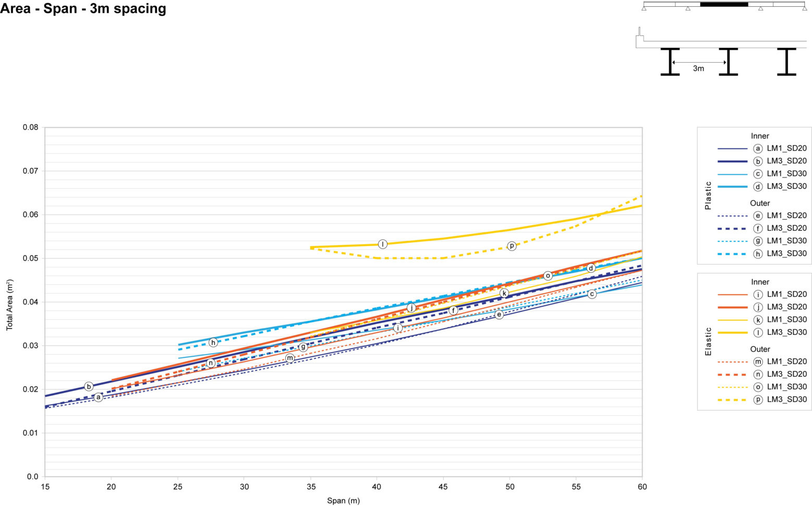Select the LM1_SD20 label beside legend letter 'm'
The width and height of the screenshot is (812, 506).
coord(786,362)
